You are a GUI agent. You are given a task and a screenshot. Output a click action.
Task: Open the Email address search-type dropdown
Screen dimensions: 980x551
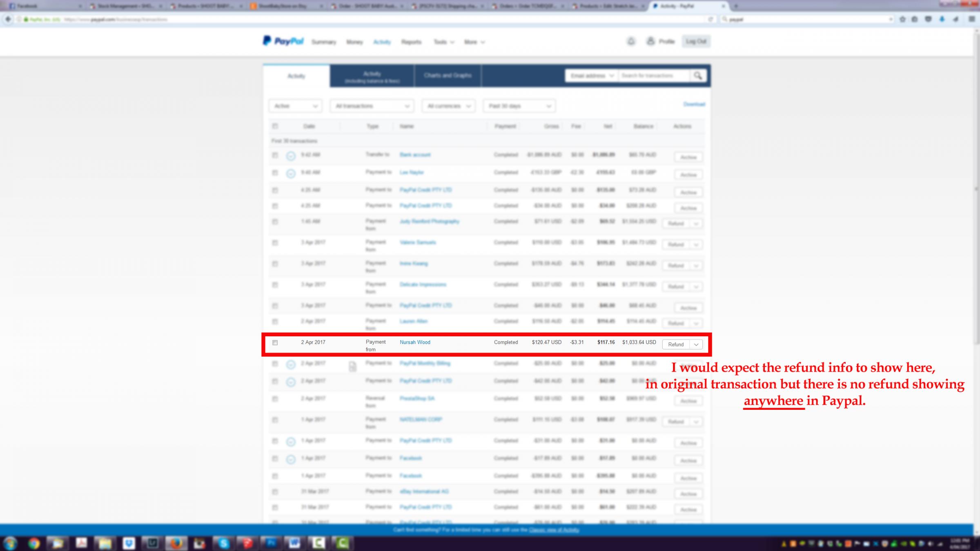pyautogui.click(x=592, y=76)
